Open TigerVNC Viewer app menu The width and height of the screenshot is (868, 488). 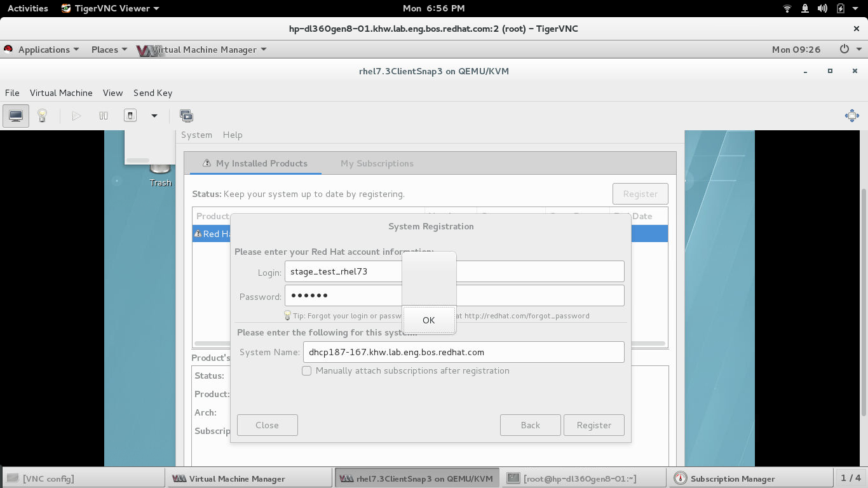tap(111, 8)
